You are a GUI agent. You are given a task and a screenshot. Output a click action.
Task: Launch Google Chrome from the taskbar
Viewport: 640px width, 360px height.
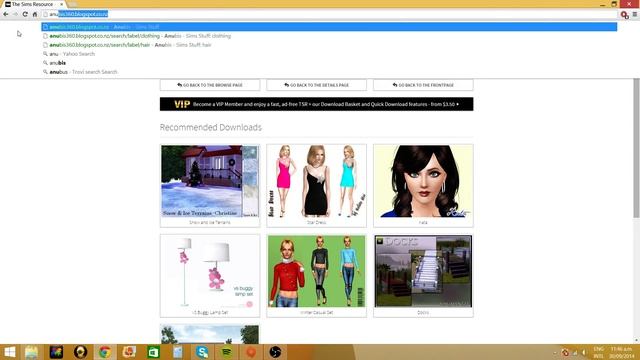[x=104, y=352]
